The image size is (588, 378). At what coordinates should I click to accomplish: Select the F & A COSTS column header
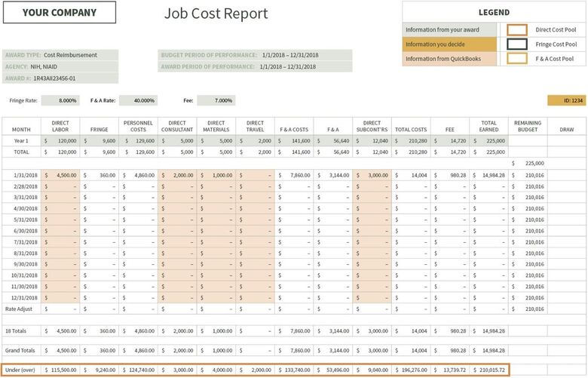(x=294, y=126)
